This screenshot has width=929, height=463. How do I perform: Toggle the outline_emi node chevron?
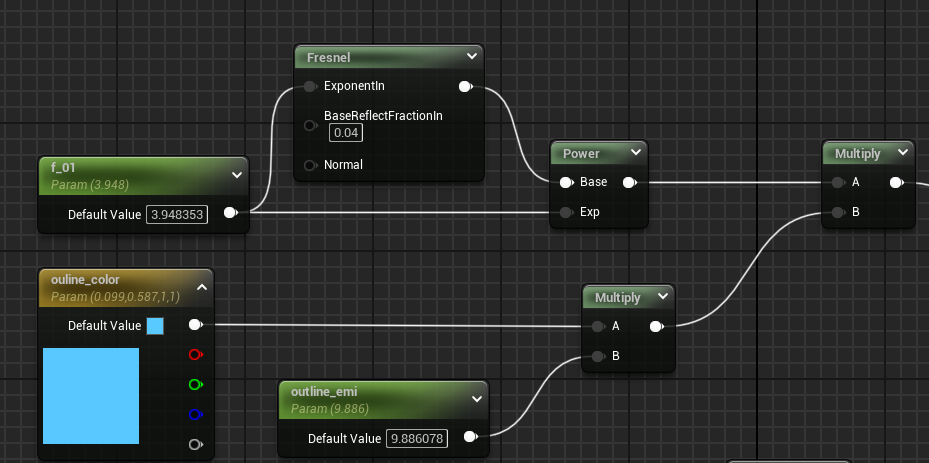(476, 399)
